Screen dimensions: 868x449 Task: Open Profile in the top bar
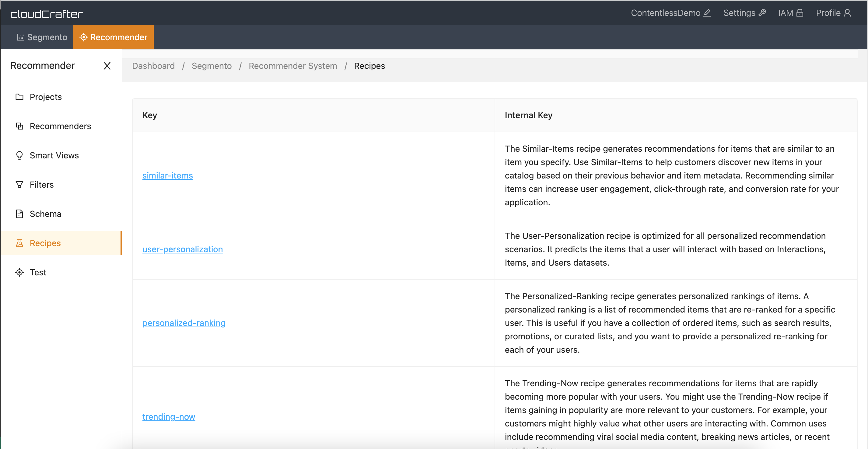[834, 13]
